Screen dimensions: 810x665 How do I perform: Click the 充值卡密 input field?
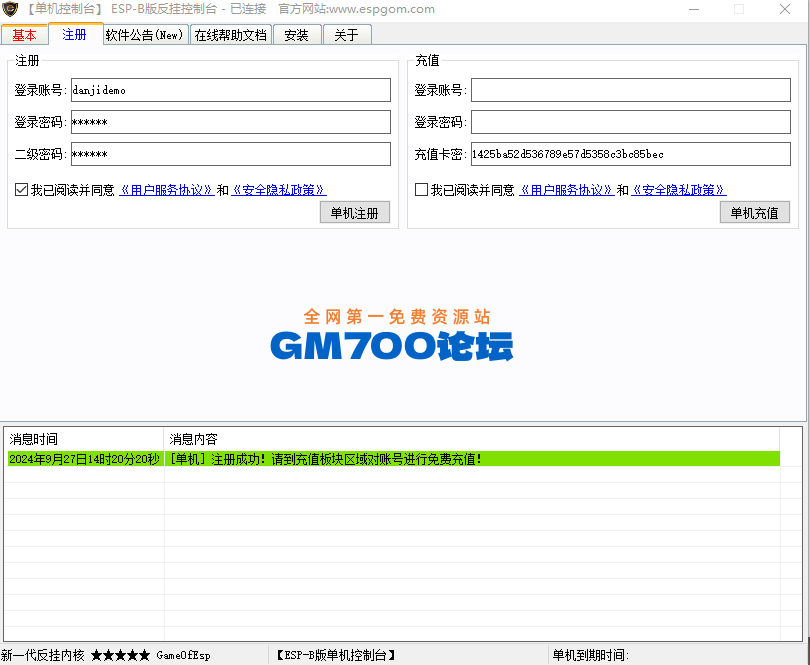630,154
